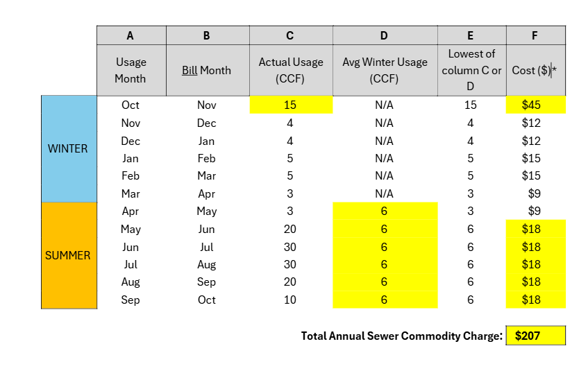Select the N/A cell in the Mar row

click(x=385, y=193)
